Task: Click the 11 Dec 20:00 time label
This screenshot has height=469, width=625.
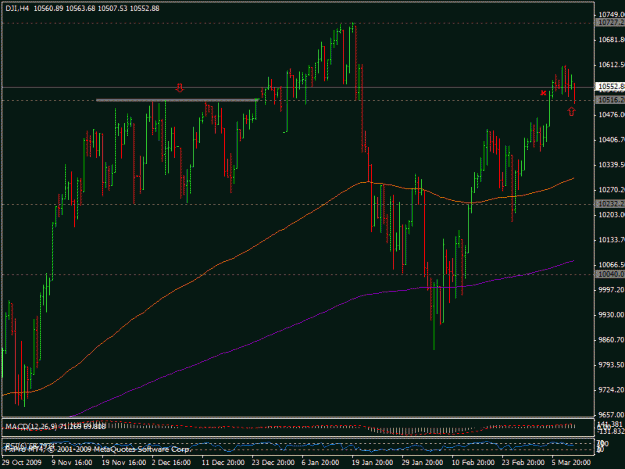Action: point(223,463)
